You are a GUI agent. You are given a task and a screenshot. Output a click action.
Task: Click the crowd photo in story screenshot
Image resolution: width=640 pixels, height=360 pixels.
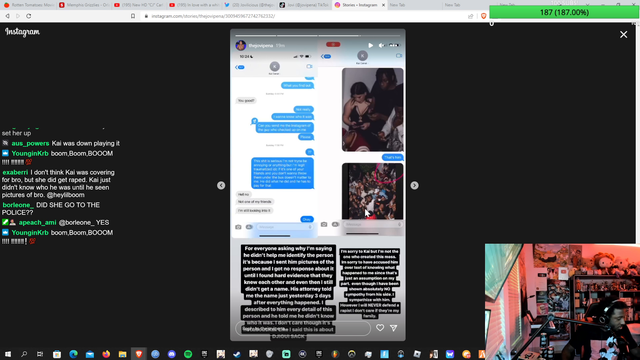pyautogui.click(x=372, y=191)
